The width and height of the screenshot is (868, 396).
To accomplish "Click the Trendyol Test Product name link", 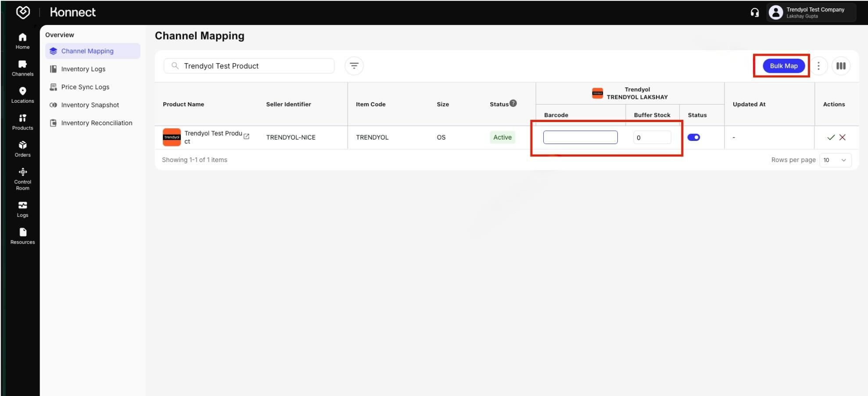I will tap(213, 137).
